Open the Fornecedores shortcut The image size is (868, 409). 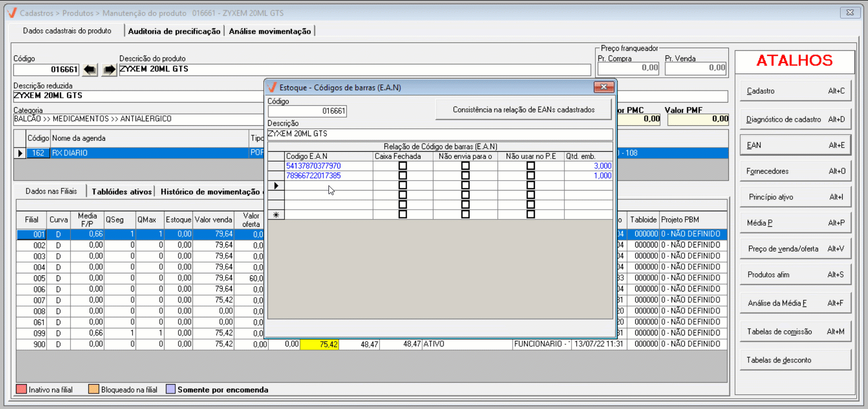coord(795,171)
